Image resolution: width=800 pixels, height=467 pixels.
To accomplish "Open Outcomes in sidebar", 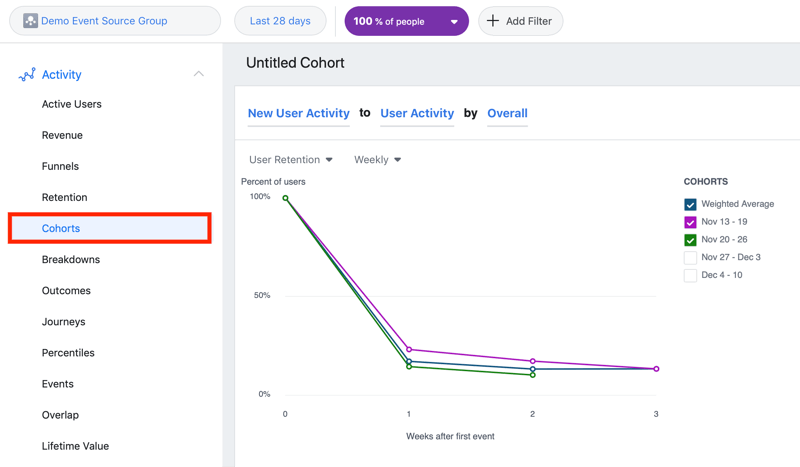I will coord(66,290).
